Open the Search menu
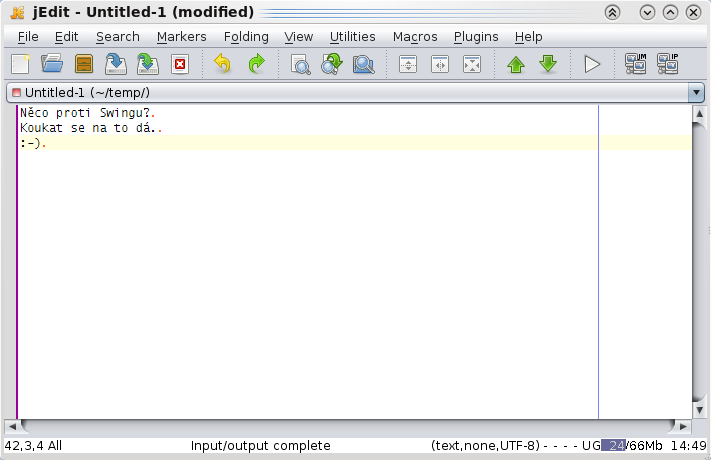 (118, 36)
